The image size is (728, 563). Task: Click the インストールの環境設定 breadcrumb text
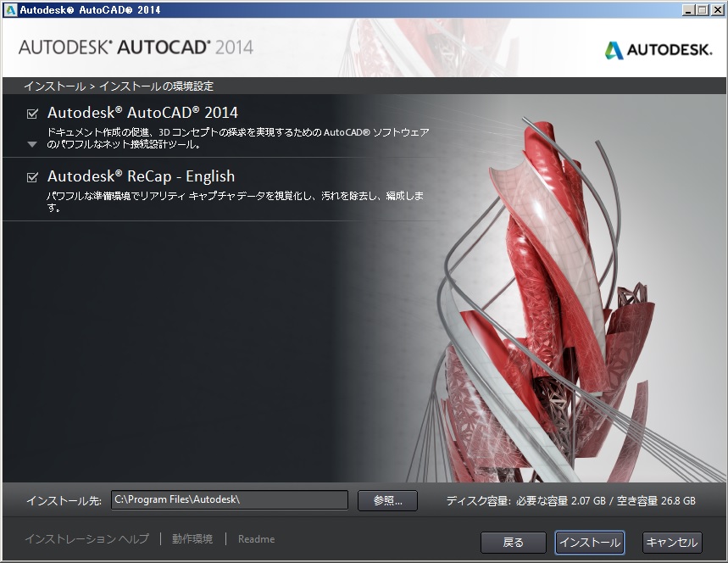coord(156,86)
